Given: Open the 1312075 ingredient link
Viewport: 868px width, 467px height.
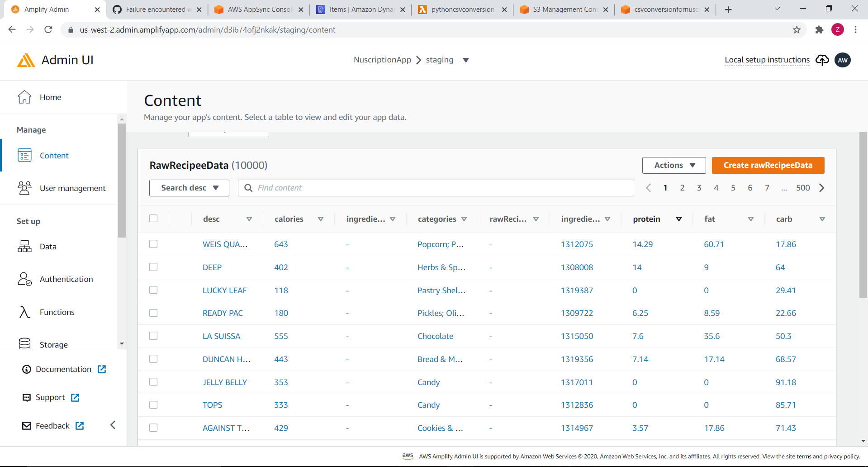Looking at the screenshot, I should click(577, 244).
